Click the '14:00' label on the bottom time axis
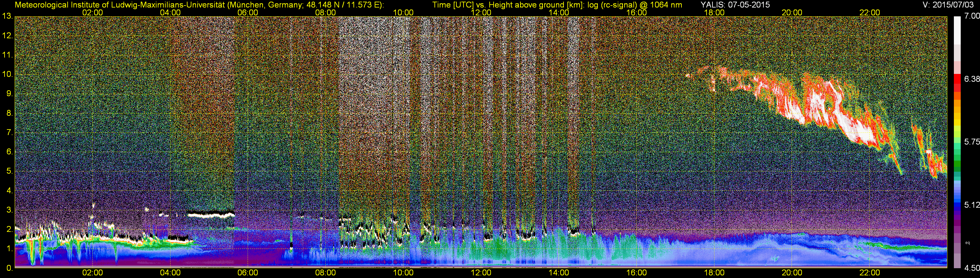The height and width of the screenshot is (278, 980). 559,273
